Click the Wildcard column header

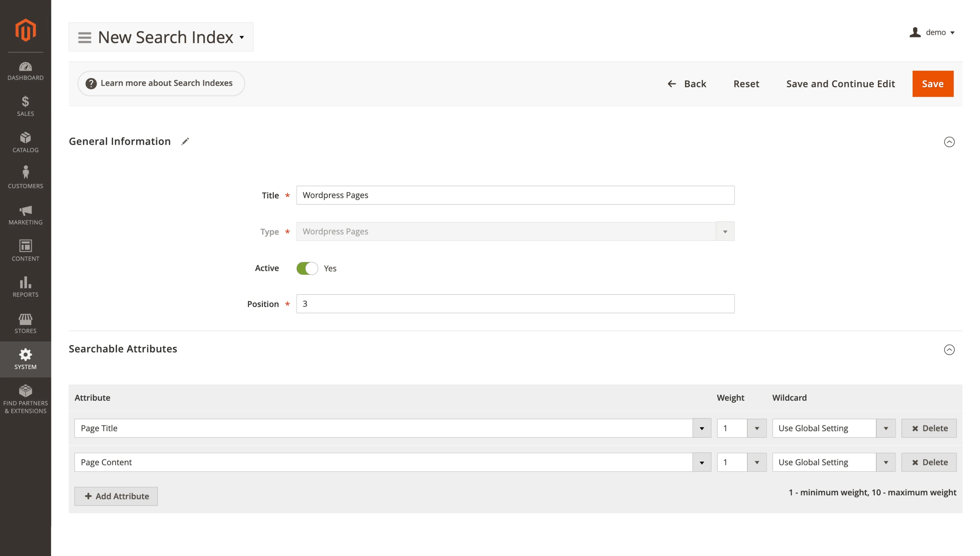pyautogui.click(x=789, y=398)
